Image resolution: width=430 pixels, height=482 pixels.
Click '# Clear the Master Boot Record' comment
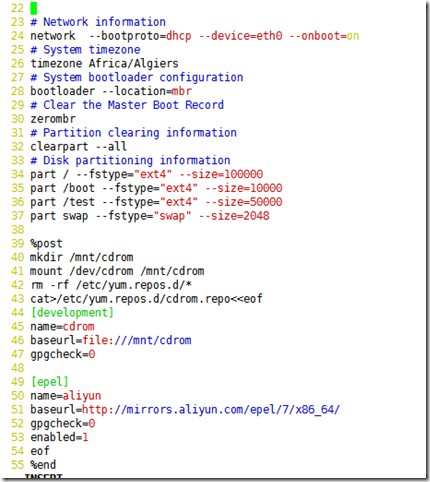(127, 105)
